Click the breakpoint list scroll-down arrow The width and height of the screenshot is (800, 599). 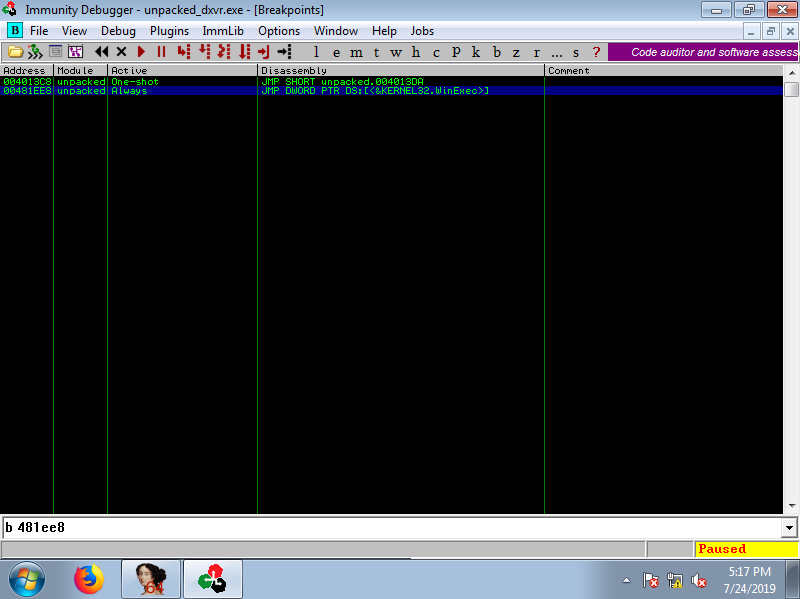point(791,506)
